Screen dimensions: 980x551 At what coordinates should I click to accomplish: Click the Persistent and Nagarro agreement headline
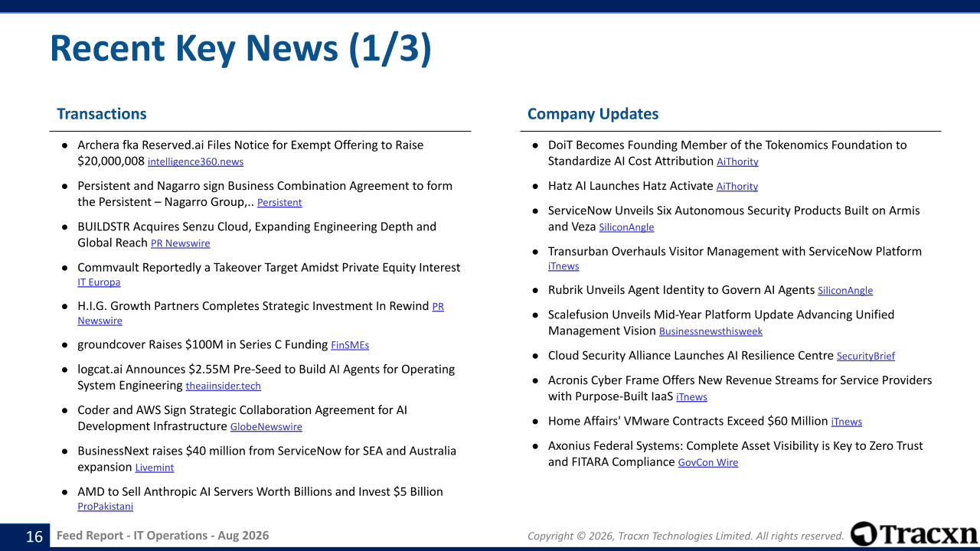coord(265,194)
